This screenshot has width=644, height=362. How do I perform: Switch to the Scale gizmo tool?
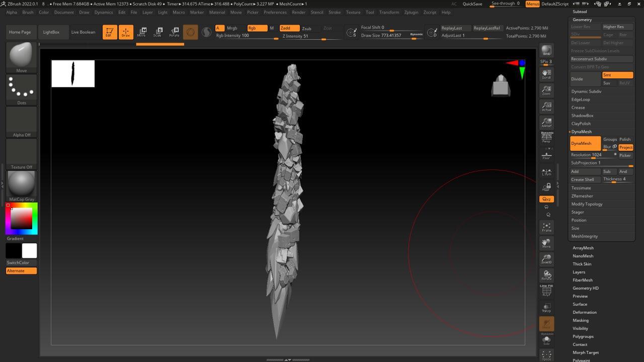tap(157, 32)
